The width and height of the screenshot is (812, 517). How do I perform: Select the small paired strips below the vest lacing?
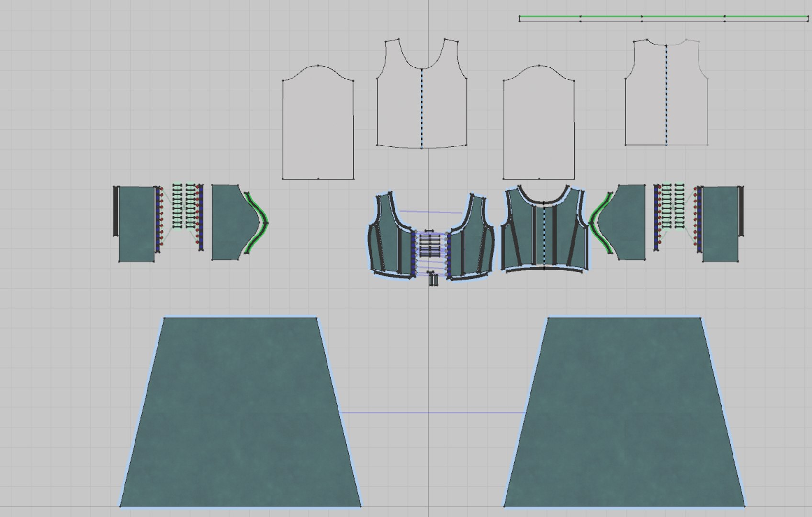pyautogui.click(x=434, y=279)
